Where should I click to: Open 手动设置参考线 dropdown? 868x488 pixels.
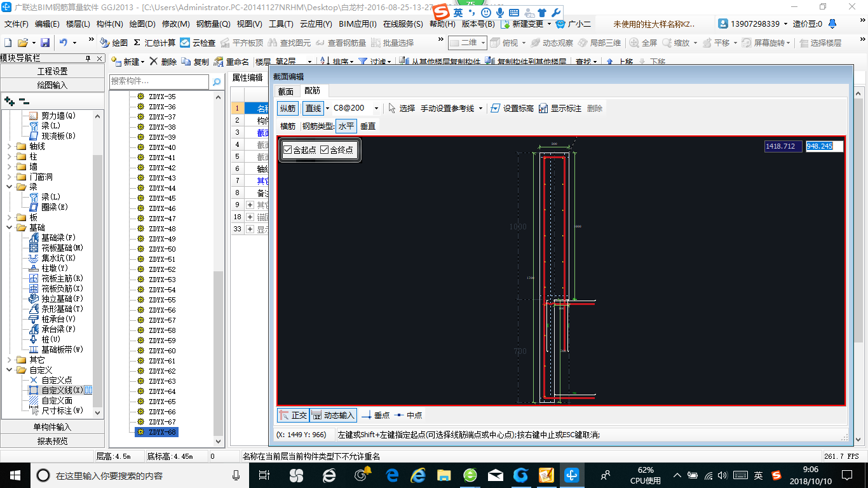[x=480, y=109]
